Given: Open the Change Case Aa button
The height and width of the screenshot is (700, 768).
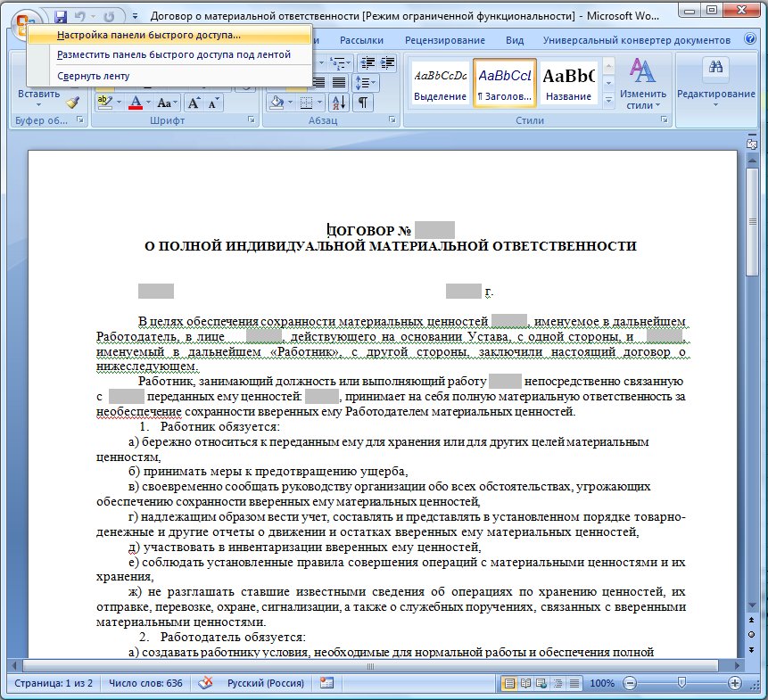Looking at the screenshot, I should coord(167,103).
